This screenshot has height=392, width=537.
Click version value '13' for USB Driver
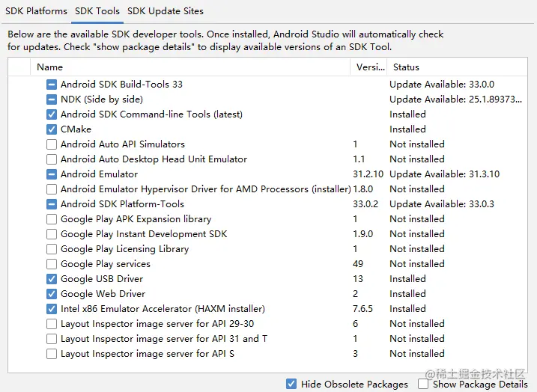tap(358, 279)
